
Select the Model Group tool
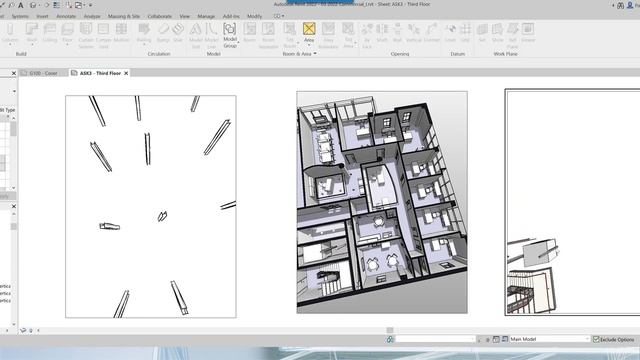[230, 35]
